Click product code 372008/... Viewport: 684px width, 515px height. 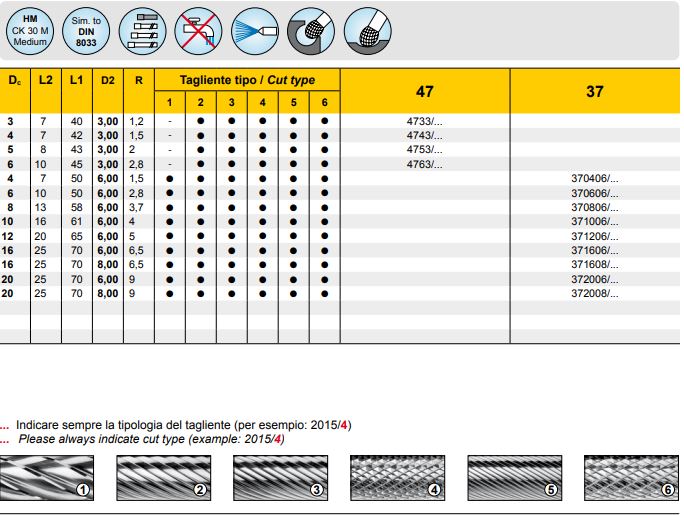(x=594, y=294)
